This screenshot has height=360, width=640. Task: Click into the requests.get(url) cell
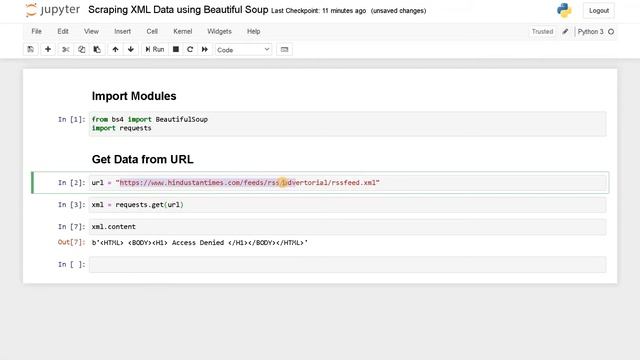(347, 204)
